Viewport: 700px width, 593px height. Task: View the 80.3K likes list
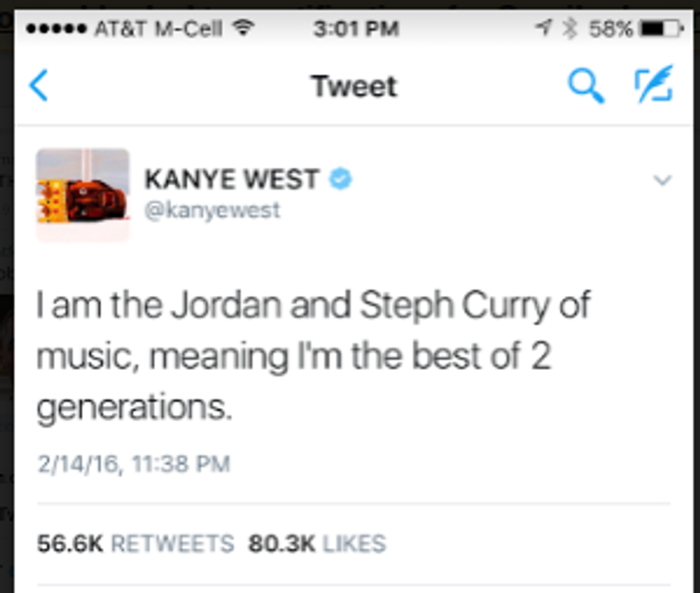pos(317,544)
